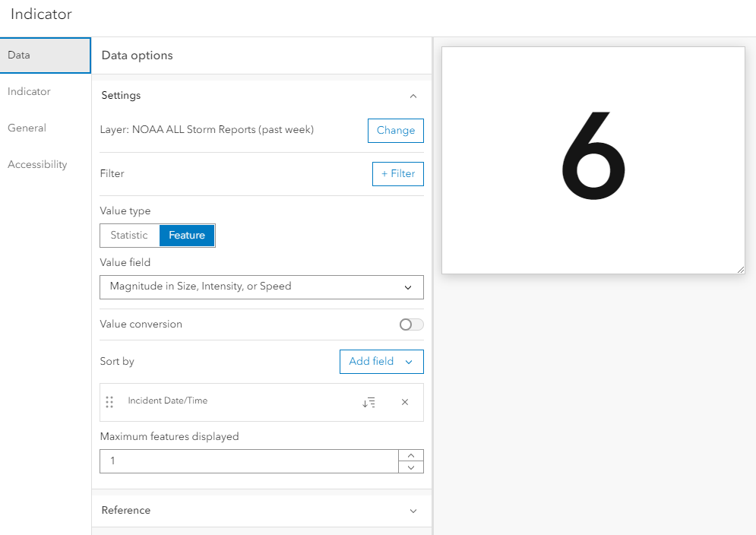Switch to the Accessibility tab
This screenshot has height=535, width=756.
tap(37, 164)
